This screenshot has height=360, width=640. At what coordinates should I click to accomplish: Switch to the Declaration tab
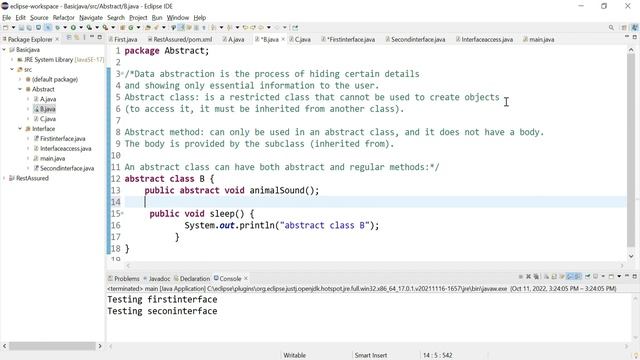tap(192, 278)
